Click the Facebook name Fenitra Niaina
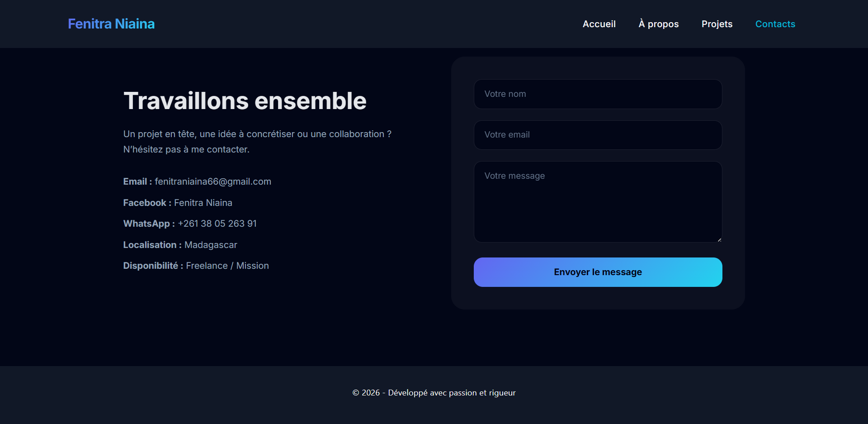 pos(203,203)
